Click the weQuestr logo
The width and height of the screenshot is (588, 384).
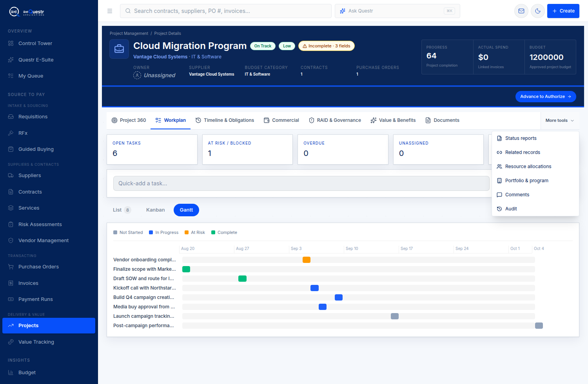click(27, 12)
